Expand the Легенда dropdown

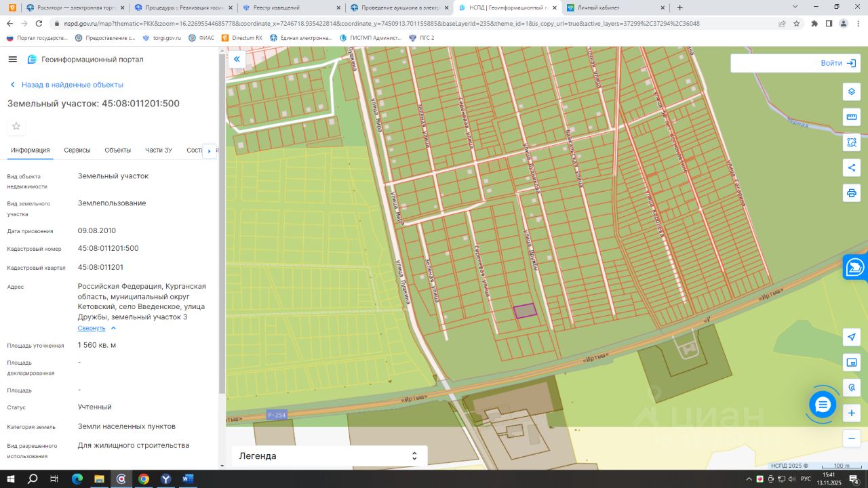(330, 456)
